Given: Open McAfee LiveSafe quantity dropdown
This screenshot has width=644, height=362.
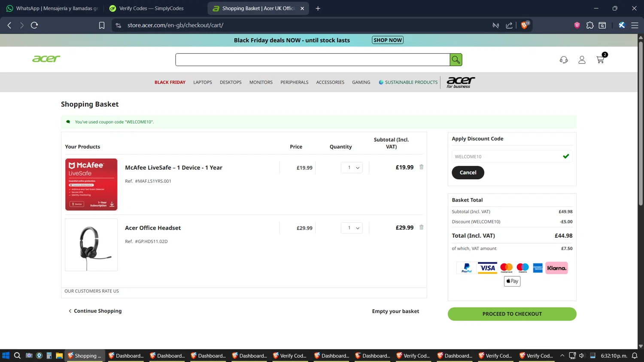Looking at the screenshot, I should [x=352, y=168].
